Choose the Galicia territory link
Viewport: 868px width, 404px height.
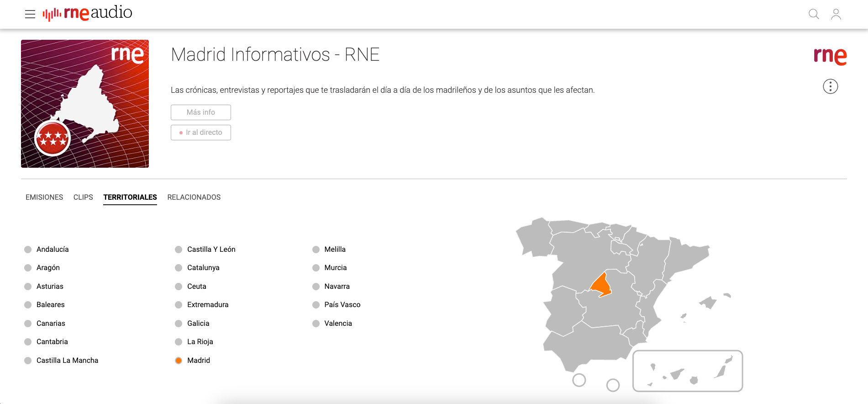198,324
